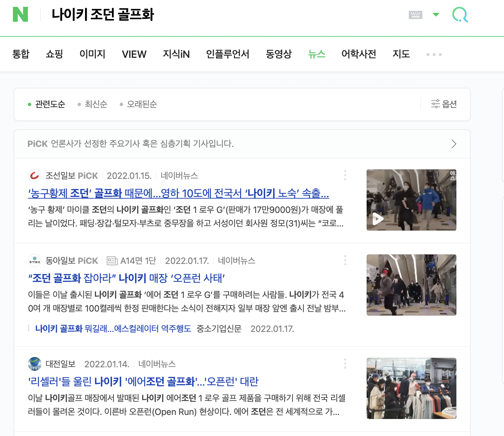
Task: Click the A14면 1단 page label
Action: (x=138, y=261)
